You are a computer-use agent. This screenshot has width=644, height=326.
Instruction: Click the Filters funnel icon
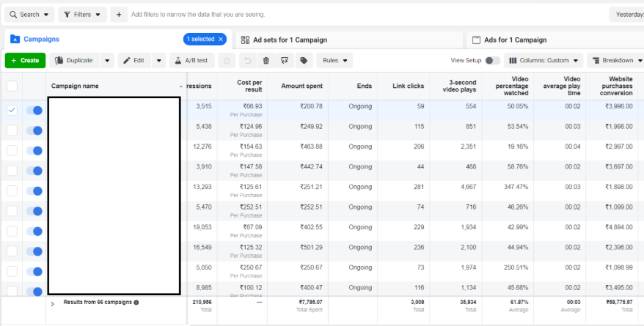tap(67, 15)
